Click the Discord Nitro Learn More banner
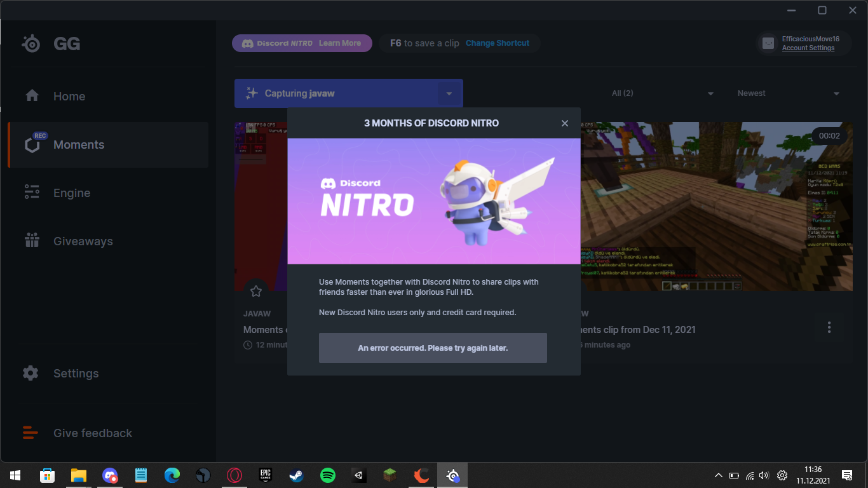This screenshot has height=488, width=868. point(302,43)
